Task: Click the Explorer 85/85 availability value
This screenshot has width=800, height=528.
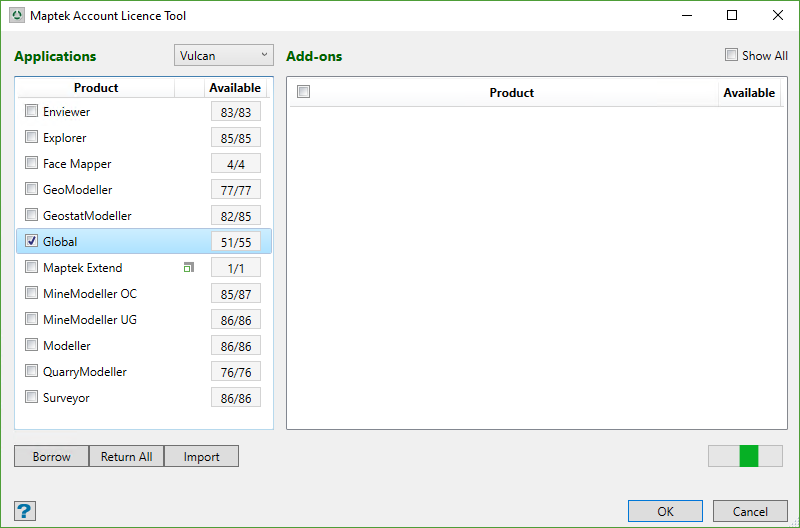Action: [236, 138]
